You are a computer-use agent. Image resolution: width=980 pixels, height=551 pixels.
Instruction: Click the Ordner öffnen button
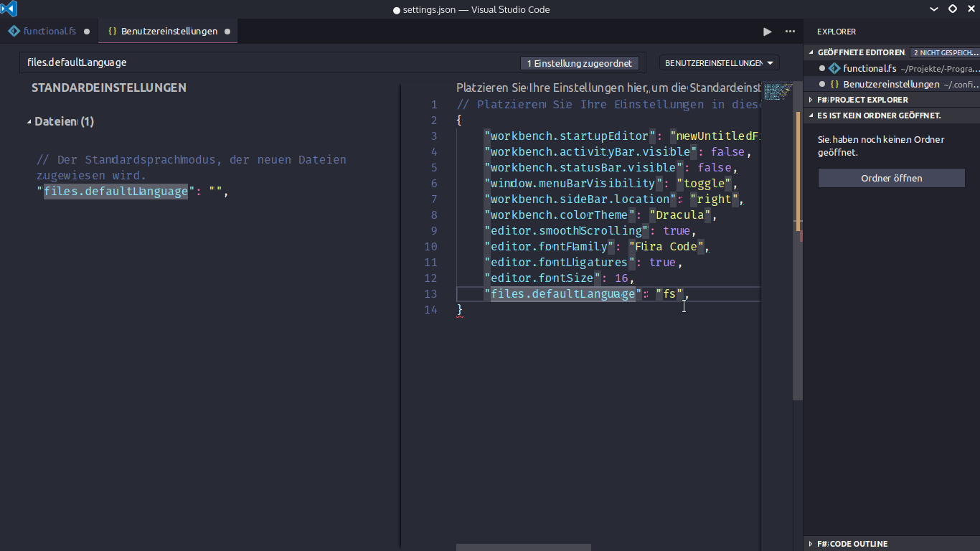click(892, 178)
